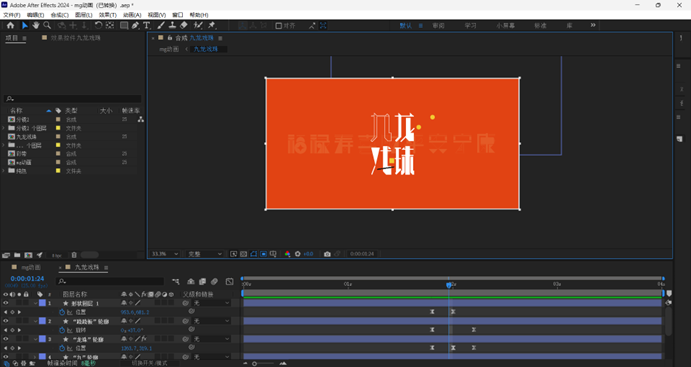Expand the 分镜2 个图层 folder in Project

click(4, 128)
